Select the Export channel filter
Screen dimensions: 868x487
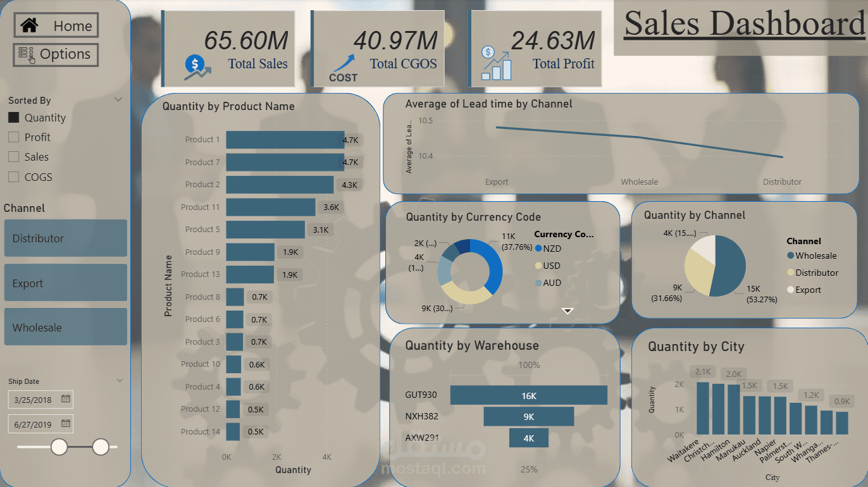pyautogui.click(x=65, y=282)
